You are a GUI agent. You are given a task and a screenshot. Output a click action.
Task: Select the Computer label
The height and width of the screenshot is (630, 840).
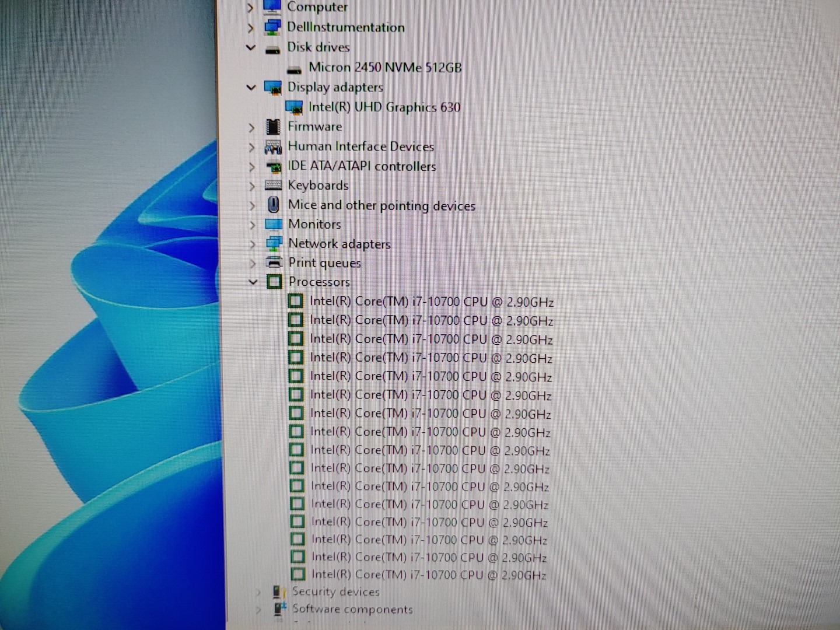[317, 7]
